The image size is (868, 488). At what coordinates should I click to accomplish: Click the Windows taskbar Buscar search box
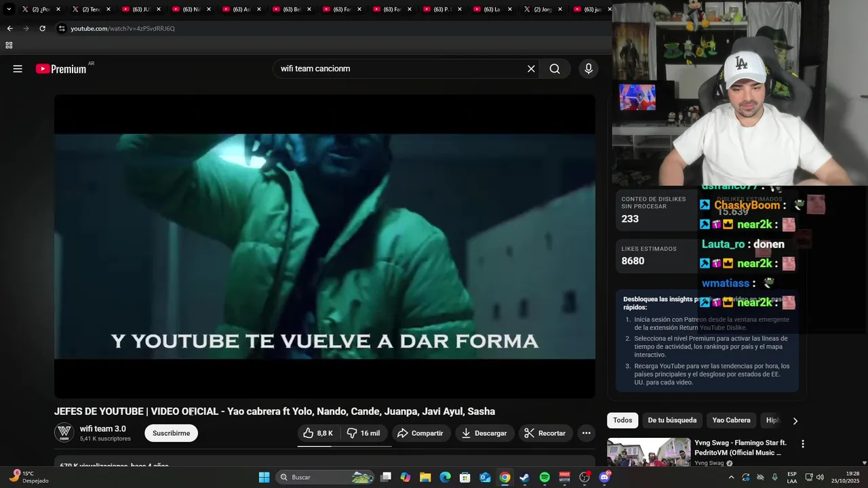(325, 477)
